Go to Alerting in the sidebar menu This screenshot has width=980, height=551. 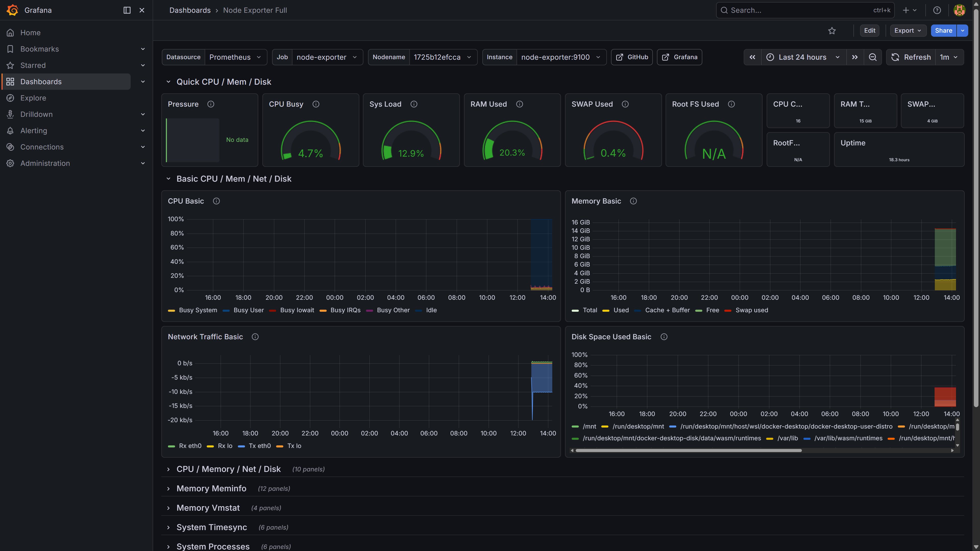tap(33, 131)
